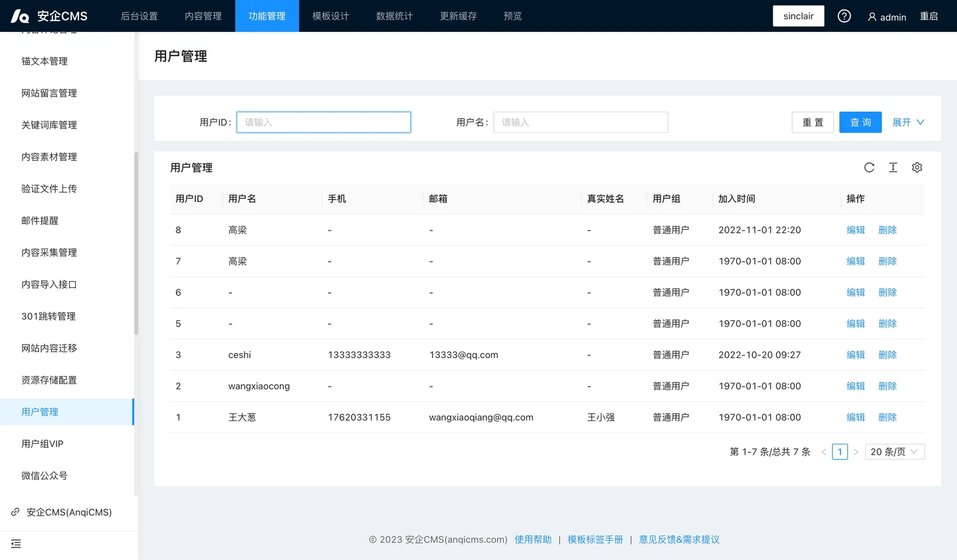
Task: Click the 查询 search button
Action: 861,122
